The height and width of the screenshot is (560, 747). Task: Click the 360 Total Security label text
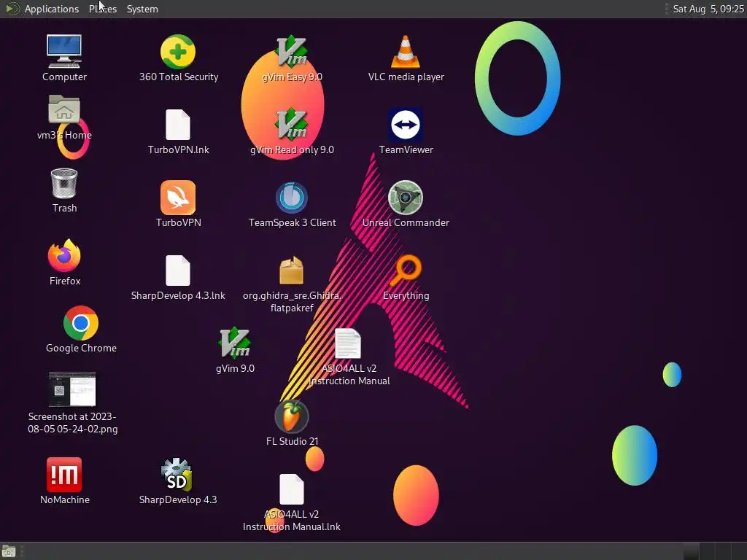tap(179, 77)
